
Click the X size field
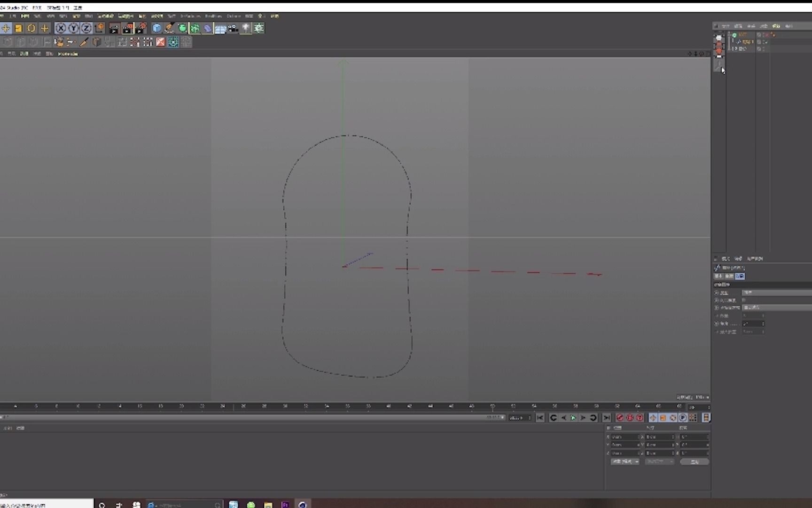click(660, 437)
